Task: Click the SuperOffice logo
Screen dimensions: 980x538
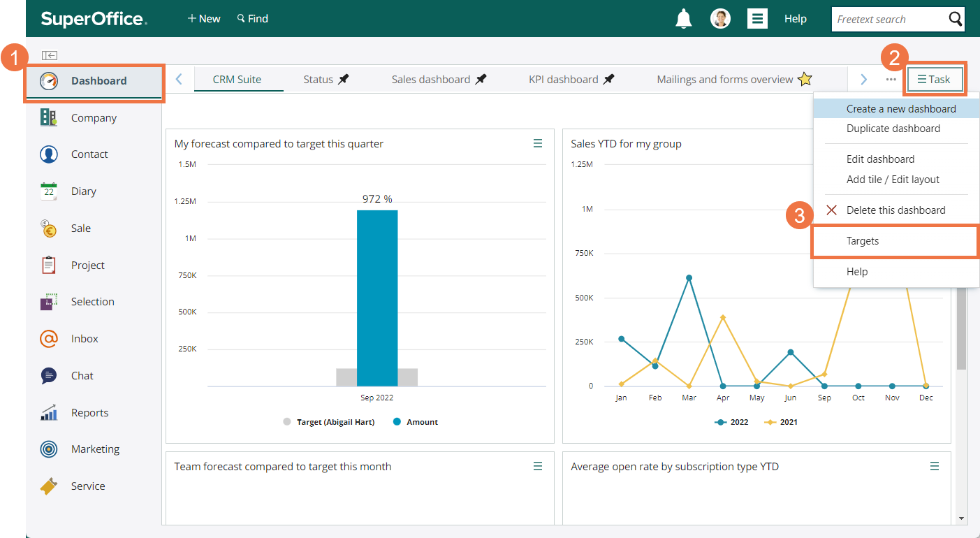Action: click(x=94, y=19)
